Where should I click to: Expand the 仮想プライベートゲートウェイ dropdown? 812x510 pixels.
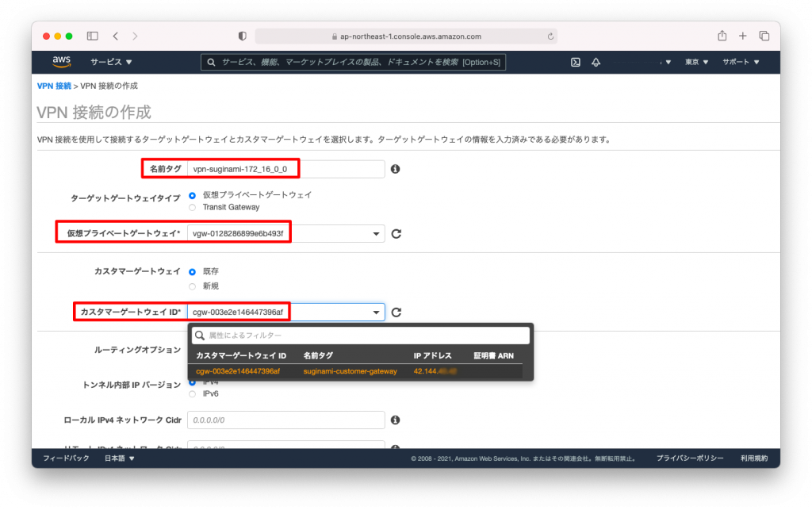[376, 232]
